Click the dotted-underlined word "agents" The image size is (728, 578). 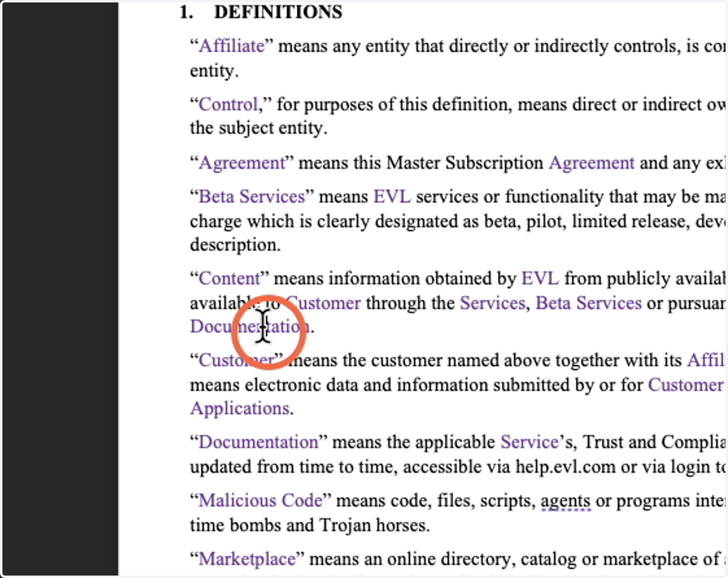coord(565,501)
